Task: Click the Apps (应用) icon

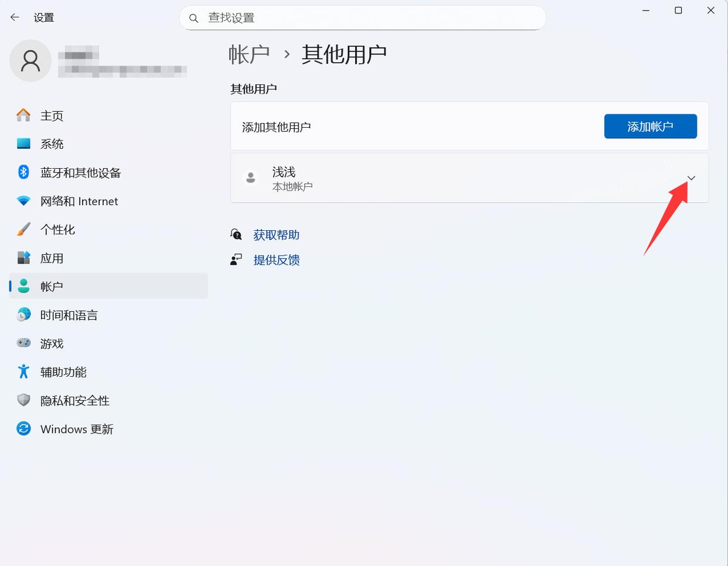Action: 23,258
